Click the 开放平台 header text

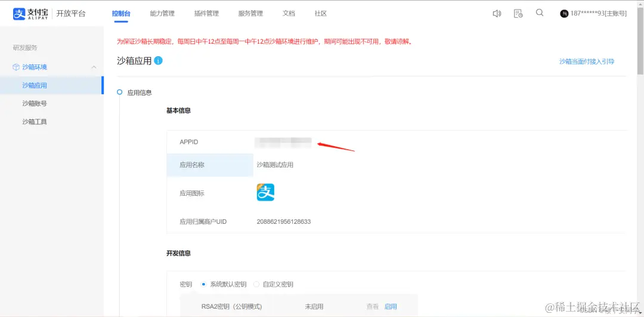pos(71,14)
